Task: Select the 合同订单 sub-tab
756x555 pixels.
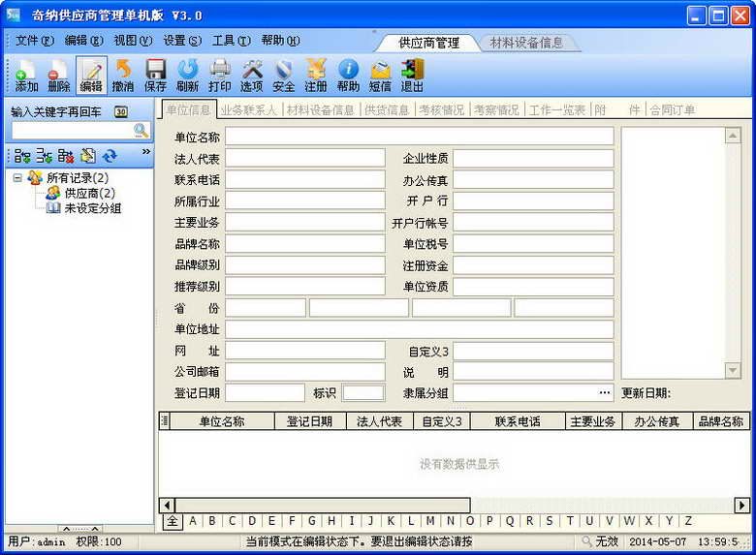Action: (x=672, y=109)
